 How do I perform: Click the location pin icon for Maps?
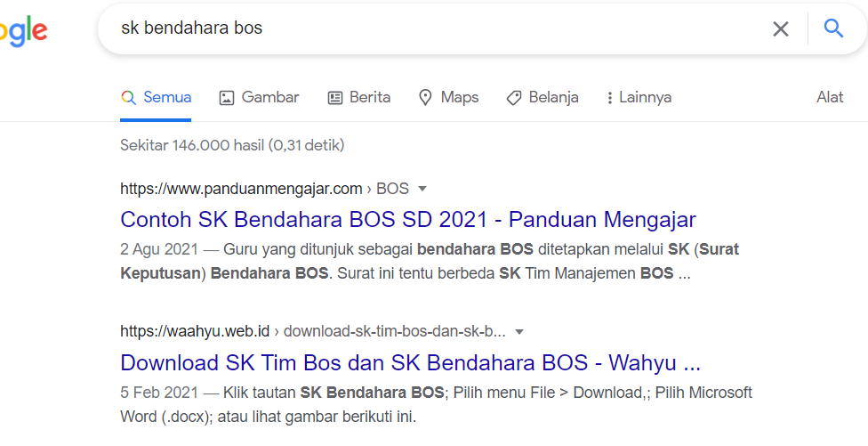[x=425, y=98]
